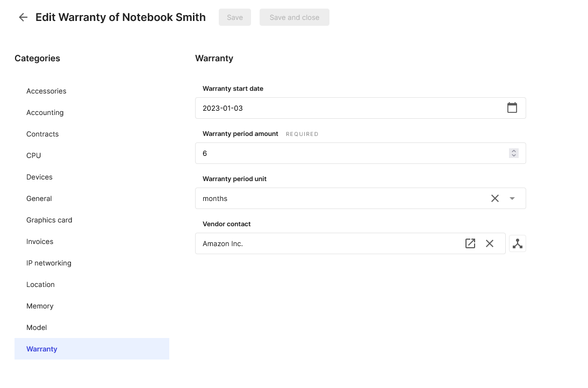The height and width of the screenshot is (388, 588).
Task: Open the object browser tree icon
Action: point(518,243)
